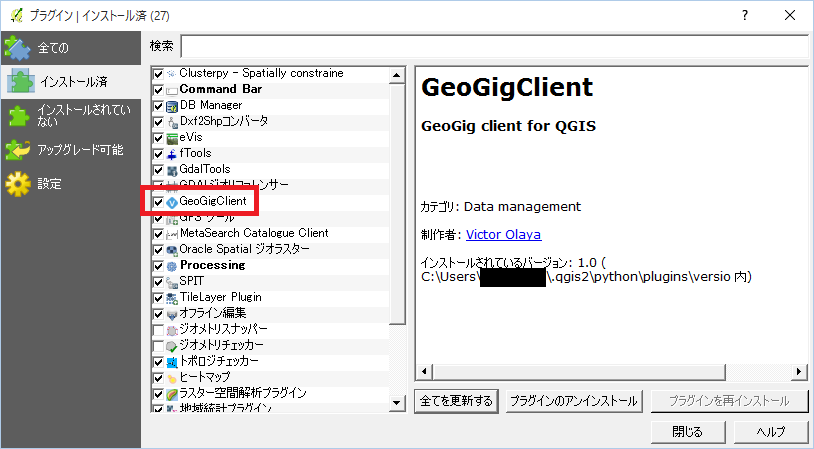
Task: Open the 全ての plugins tab
Action: (x=70, y=48)
